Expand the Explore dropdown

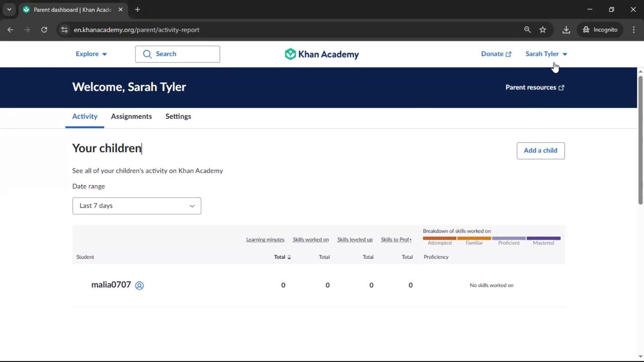click(x=91, y=54)
